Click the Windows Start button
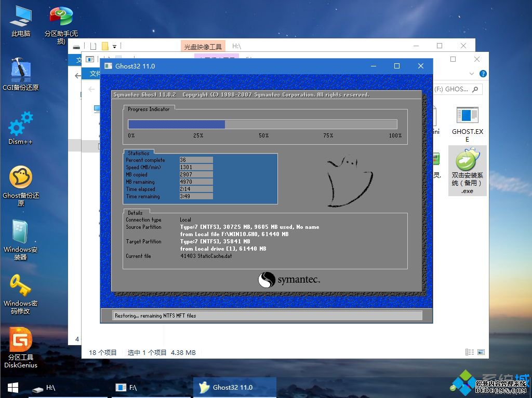Viewport: 532px width, 398px height. tap(13, 388)
